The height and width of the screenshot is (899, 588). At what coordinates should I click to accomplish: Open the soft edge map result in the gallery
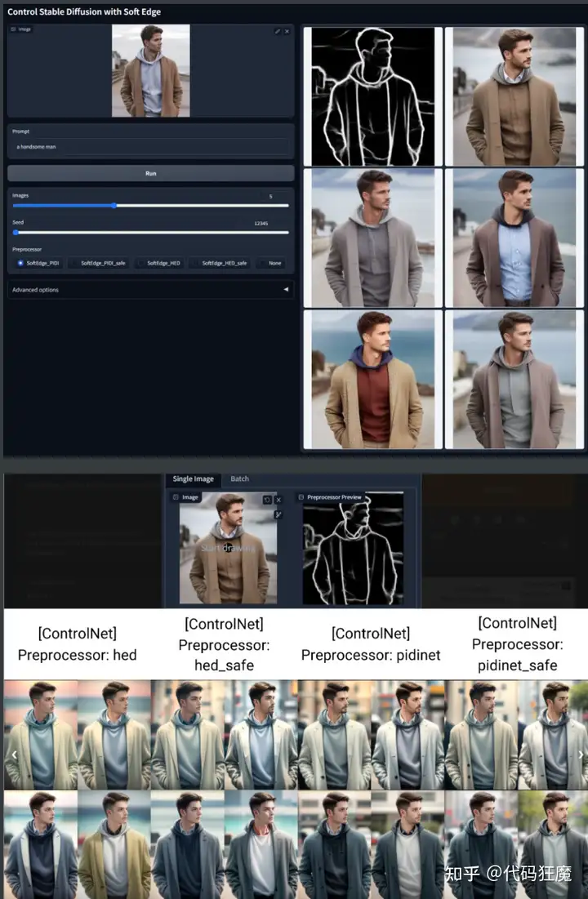(373, 96)
